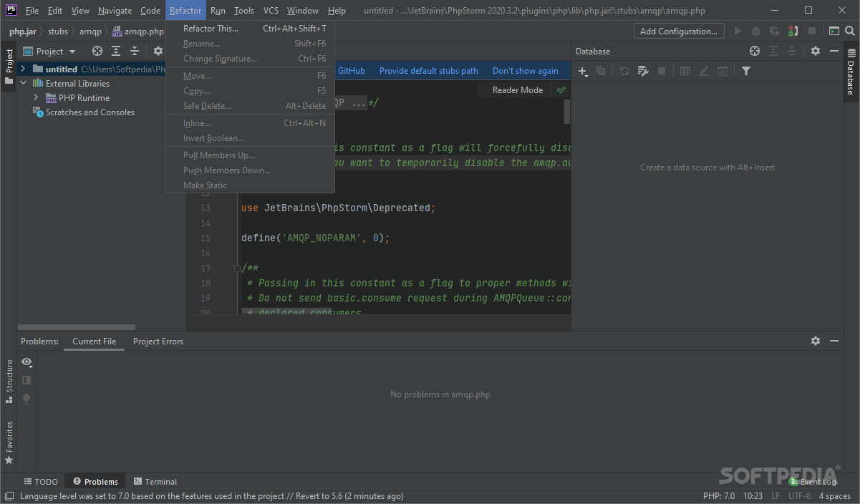Open query console icon in Database toolbar
860x504 pixels.
[x=723, y=71]
